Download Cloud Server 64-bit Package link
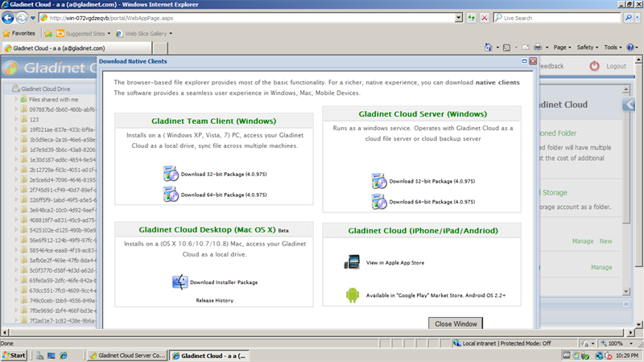The width and height of the screenshot is (644, 362). click(x=432, y=202)
